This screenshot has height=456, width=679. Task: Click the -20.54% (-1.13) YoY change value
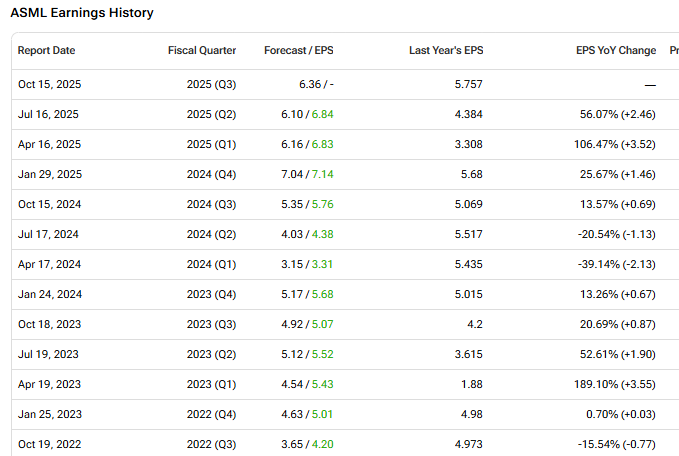pyautogui.click(x=614, y=235)
